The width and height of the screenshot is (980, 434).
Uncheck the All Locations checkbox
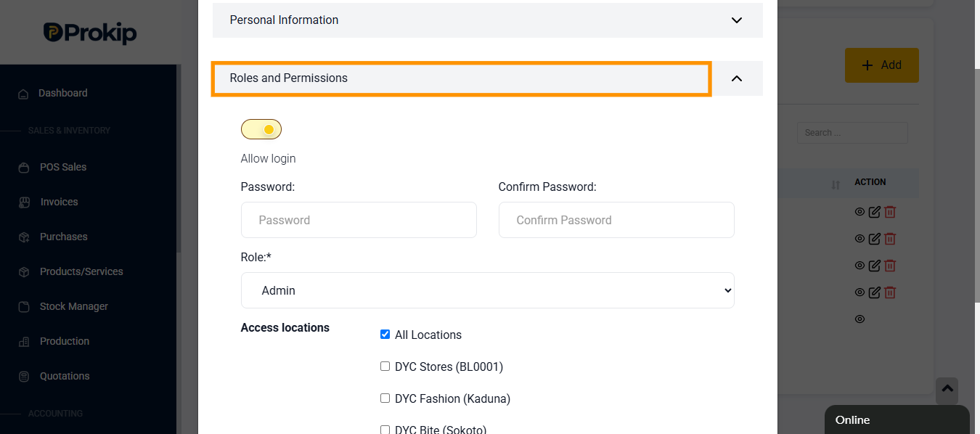tap(385, 334)
